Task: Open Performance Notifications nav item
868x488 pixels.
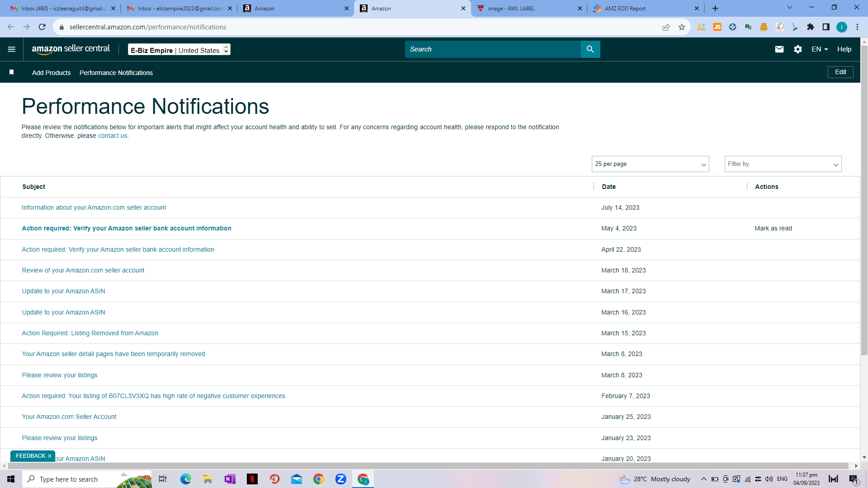Action: [116, 73]
